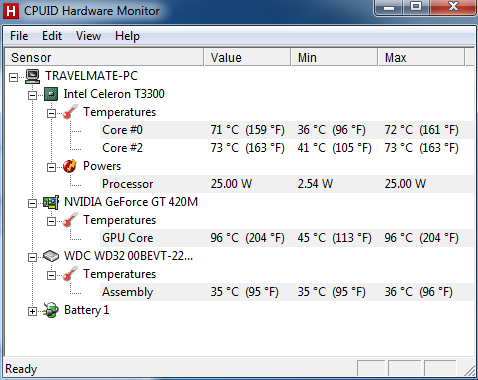Open the Help menu
The image size is (478, 380).
coord(127,36)
